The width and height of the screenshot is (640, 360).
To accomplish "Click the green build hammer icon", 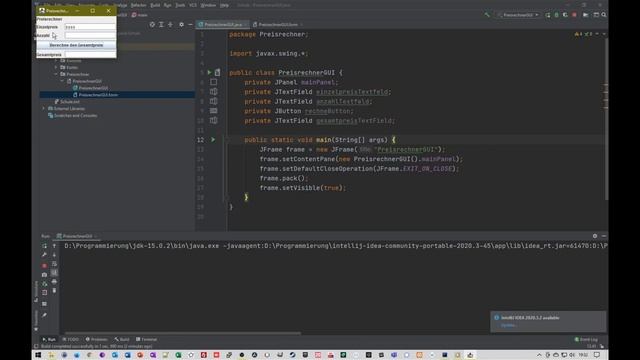I will tap(487, 15).
